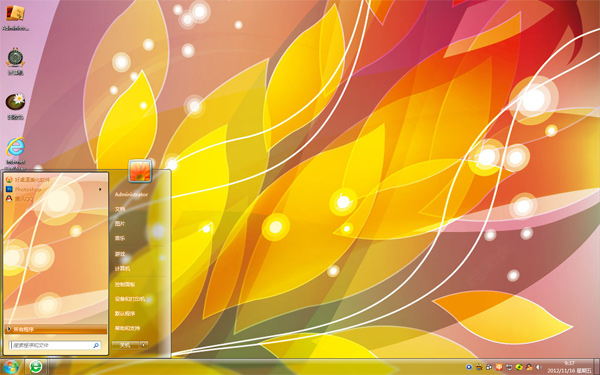Click the QQ penguin tray icon
Screen dimensions: 600x375
[x=529, y=367]
